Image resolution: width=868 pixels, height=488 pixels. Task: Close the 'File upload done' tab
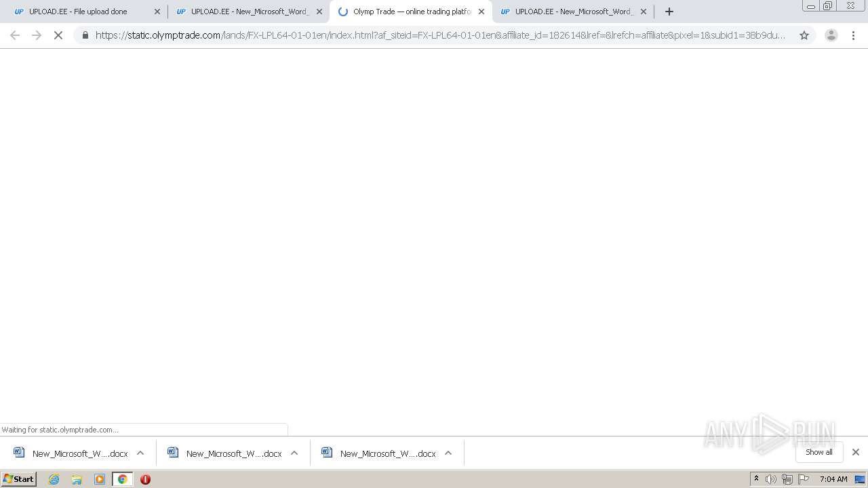tap(157, 12)
